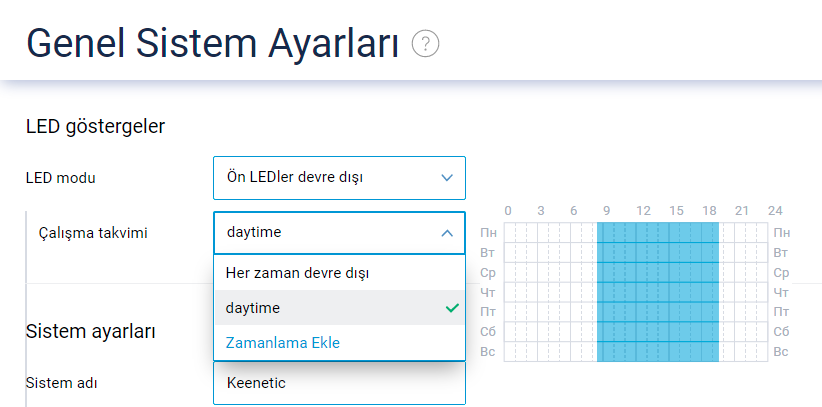822x407 pixels.
Task: Click the green checkmark next to daytime option
Action: [x=452, y=308]
